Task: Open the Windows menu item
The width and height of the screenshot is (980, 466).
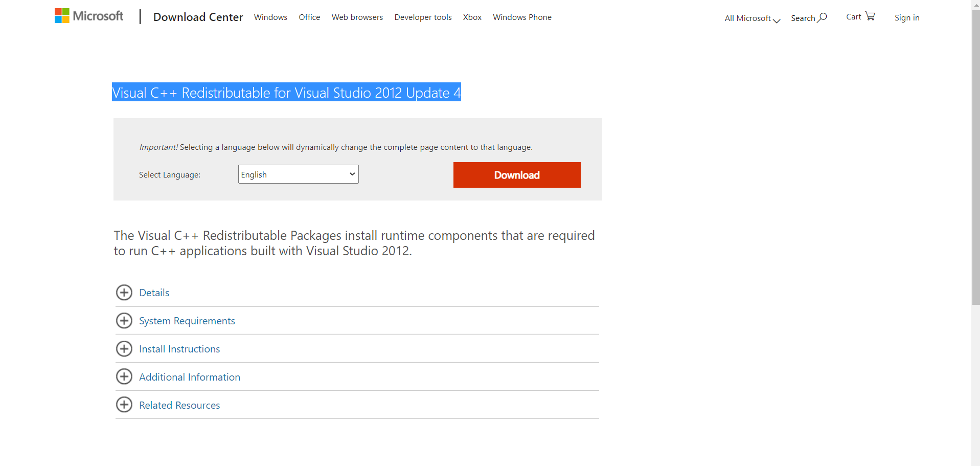Action: [x=270, y=17]
